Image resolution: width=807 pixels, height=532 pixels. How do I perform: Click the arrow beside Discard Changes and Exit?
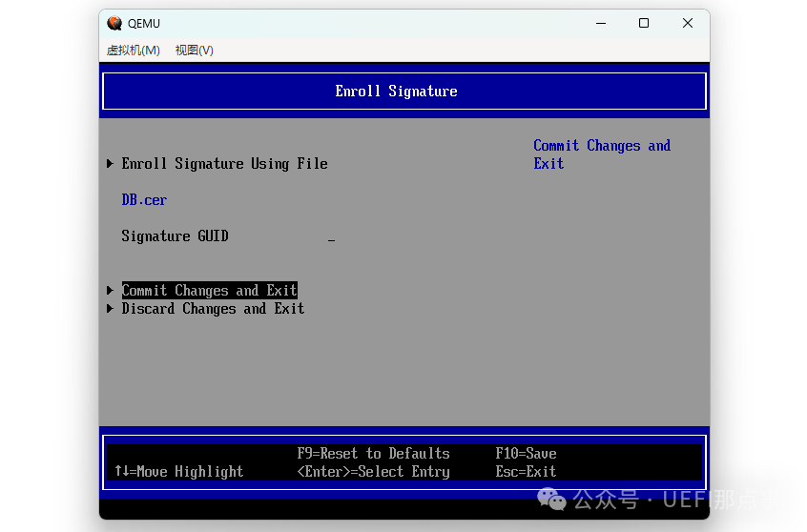pyautogui.click(x=111, y=309)
